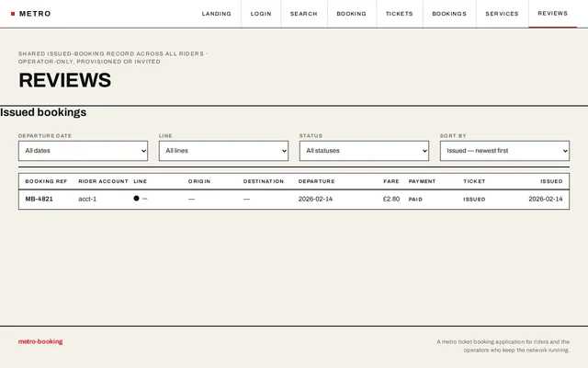Click the Destination column header
Image resolution: width=588 pixels, height=368 pixels.
[x=264, y=181]
